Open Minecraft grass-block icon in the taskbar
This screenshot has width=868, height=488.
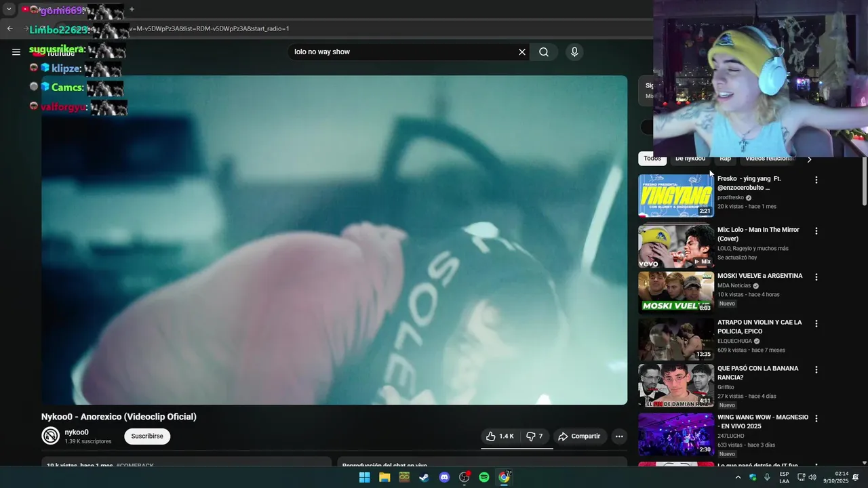pos(404,477)
